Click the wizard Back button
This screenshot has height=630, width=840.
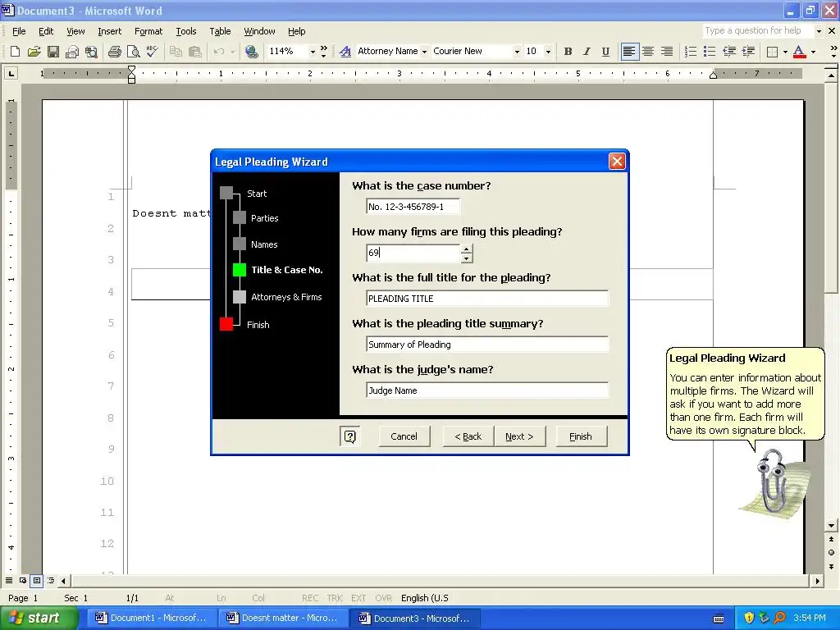468,436
